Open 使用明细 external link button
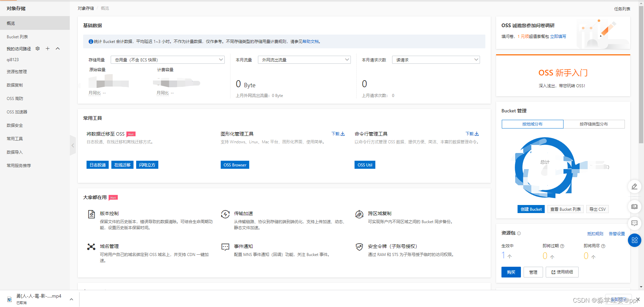The height and width of the screenshot is (307, 644). 562,272
